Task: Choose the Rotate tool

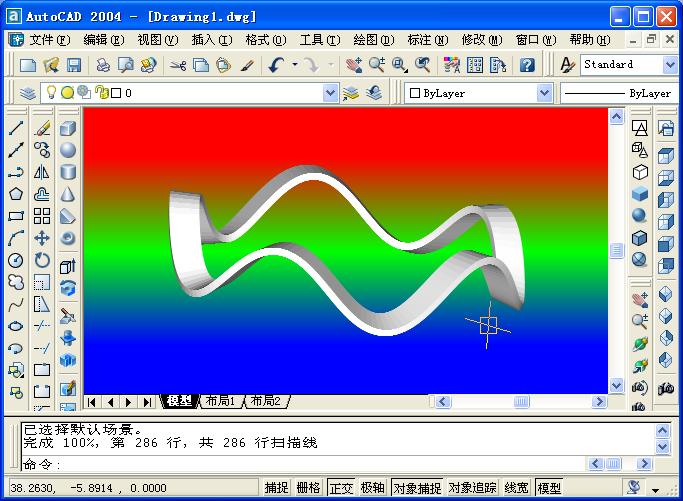Action: click(42, 260)
